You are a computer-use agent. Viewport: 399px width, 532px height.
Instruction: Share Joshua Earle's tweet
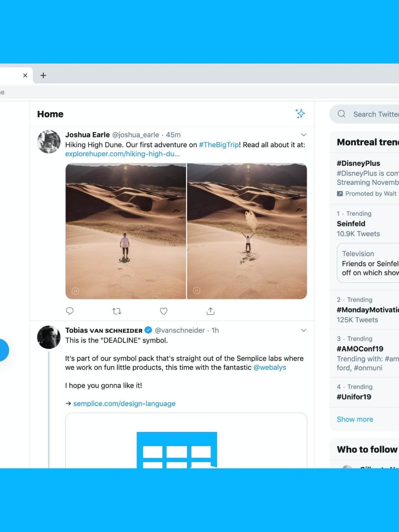pos(211,311)
